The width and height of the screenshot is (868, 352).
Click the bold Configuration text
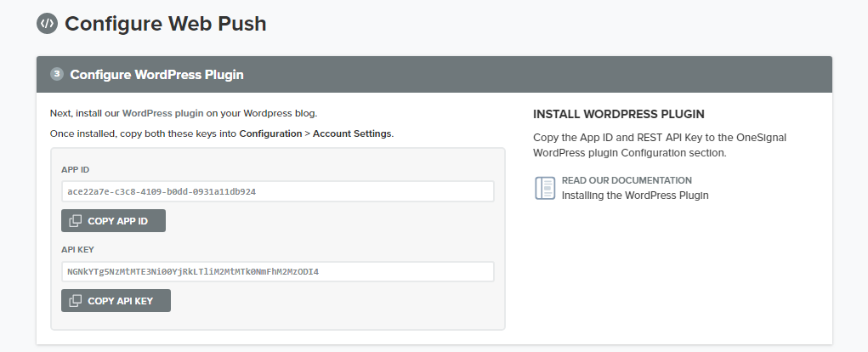pos(270,133)
